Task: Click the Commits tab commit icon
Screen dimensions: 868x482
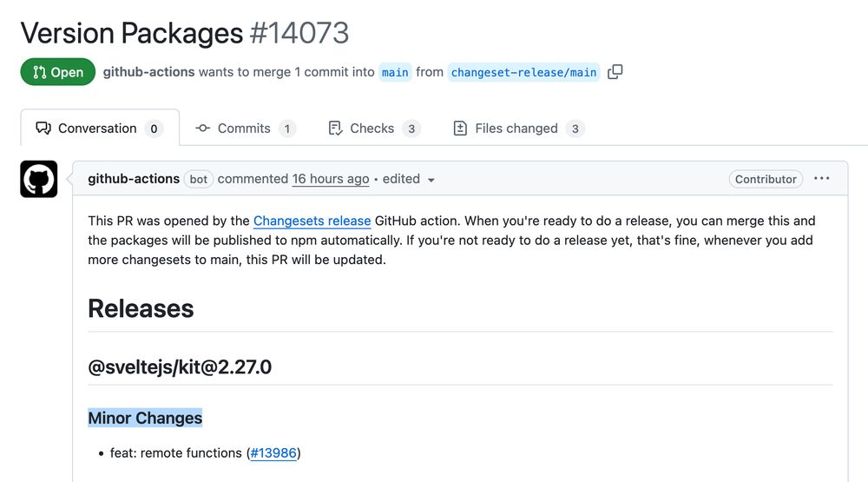Action: 202,128
